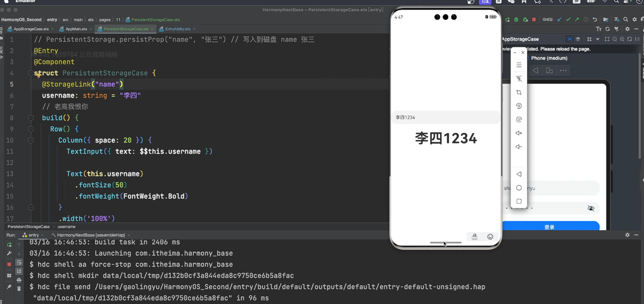This screenshot has width=644, height=304.
Task: Stop the running app from top toolbar
Action: click(x=534, y=20)
